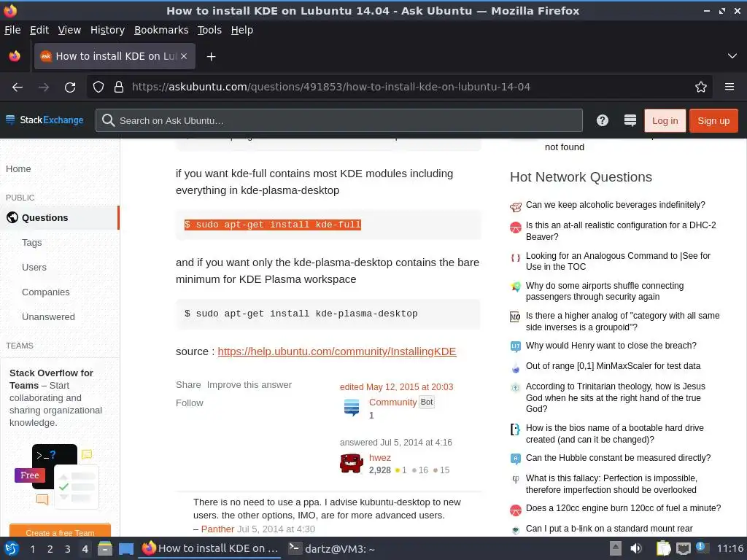Click Follow under the answer

189,402
